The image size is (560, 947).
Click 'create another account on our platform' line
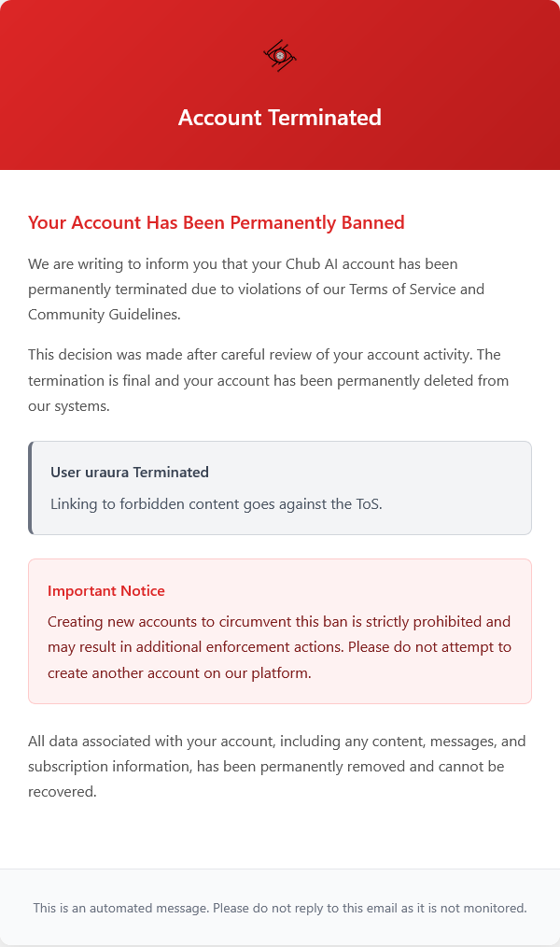coord(179,671)
